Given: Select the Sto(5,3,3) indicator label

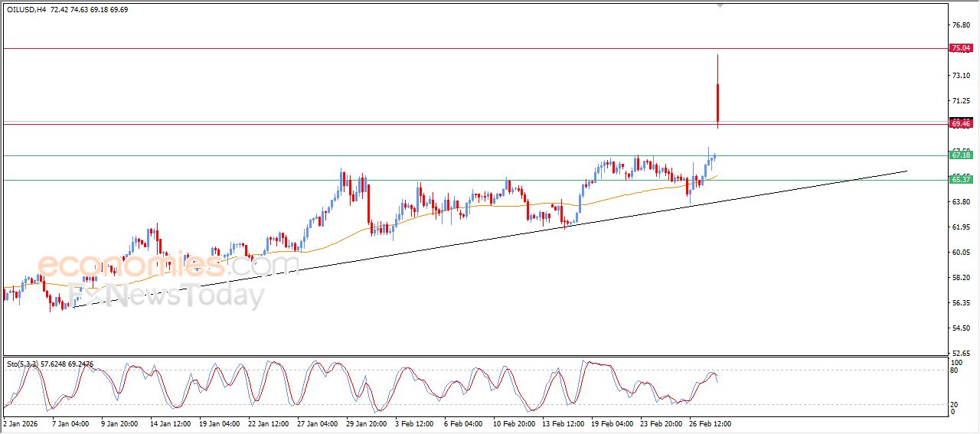Looking at the screenshot, I should [x=23, y=364].
